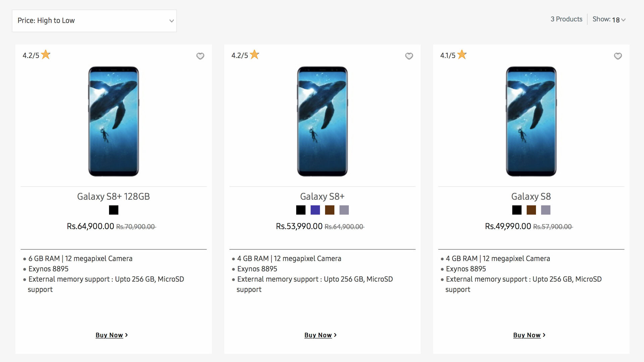The height and width of the screenshot is (362, 644).
Task: Click the rating star on Galaxy S8+ 128GB
Action: tap(46, 55)
